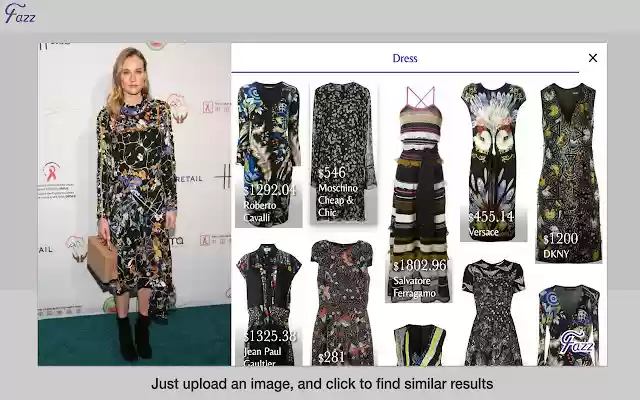Open the partially visible neon-striped dress below Ferragamo
This screenshot has width=640, height=400.
coord(419,345)
